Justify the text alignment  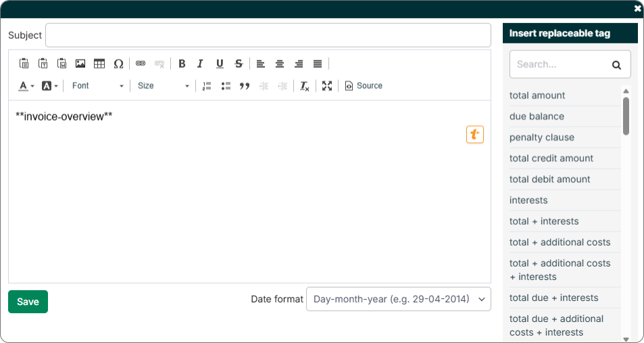[x=318, y=64]
